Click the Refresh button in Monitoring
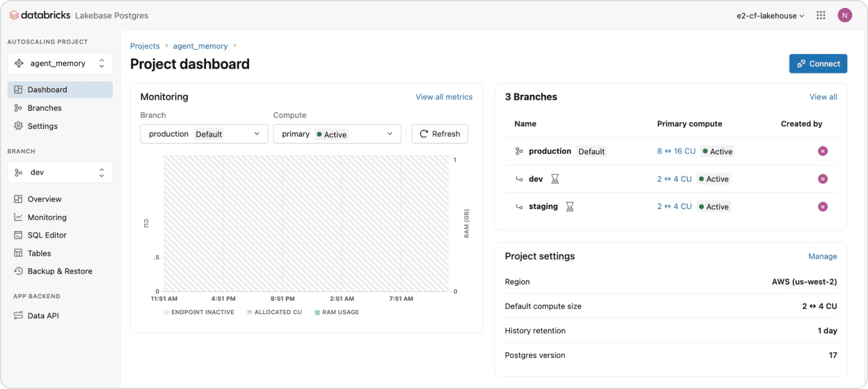 [x=439, y=134]
